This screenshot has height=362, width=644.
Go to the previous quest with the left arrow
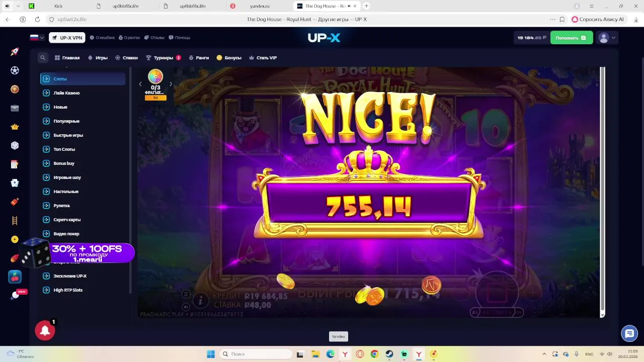click(140, 84)
